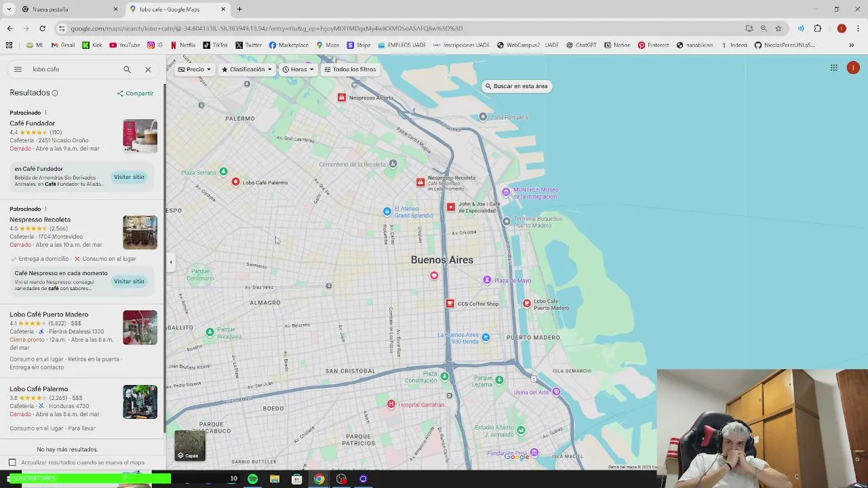Open the Notion bookmark
Screen dimensions: 868x488
[617, 45]
